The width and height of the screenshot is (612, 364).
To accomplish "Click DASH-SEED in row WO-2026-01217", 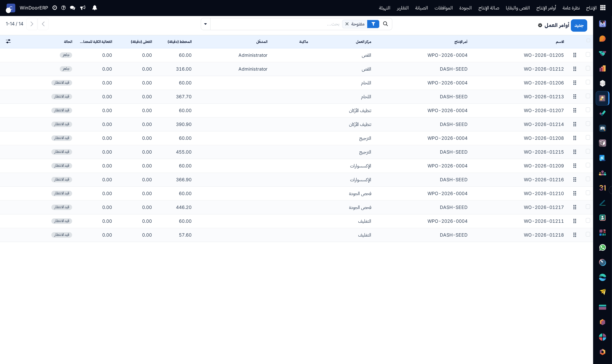I will click(x=453, y=207).
